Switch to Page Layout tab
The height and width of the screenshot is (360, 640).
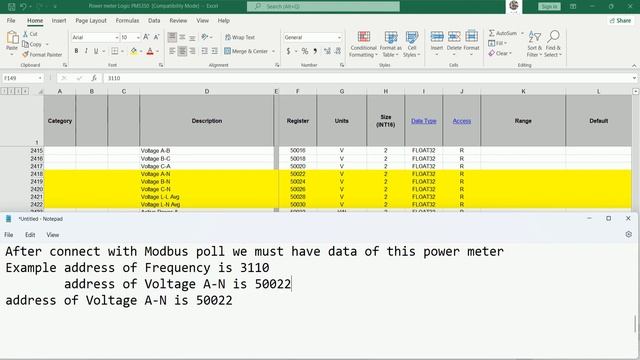click(91, 20)
